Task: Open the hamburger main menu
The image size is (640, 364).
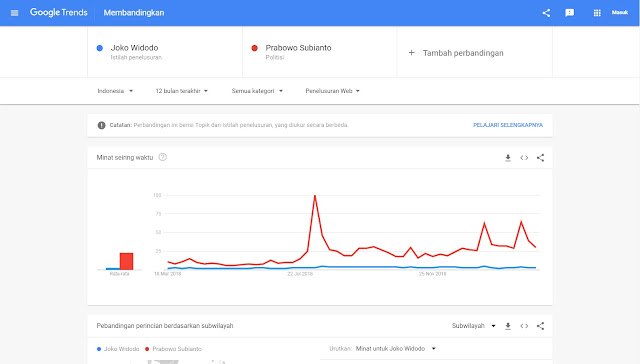Action: pyautogui.click(x=15, y=13)
